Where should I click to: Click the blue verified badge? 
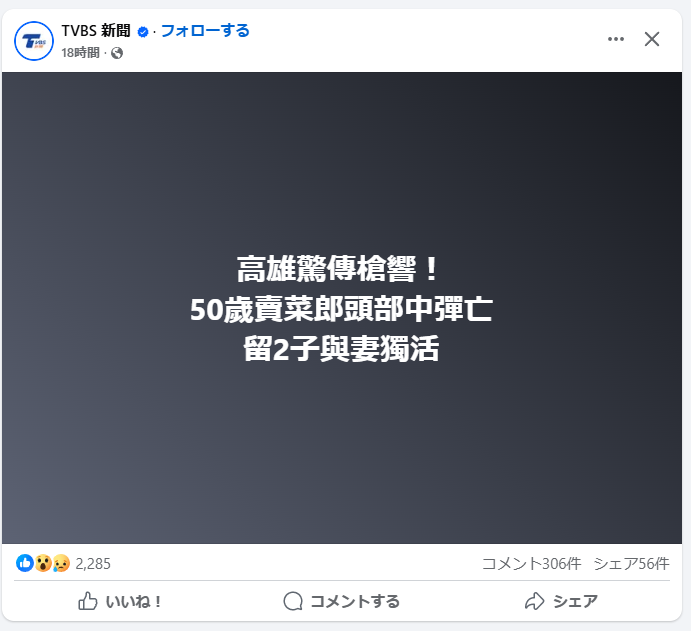(143, 32)
